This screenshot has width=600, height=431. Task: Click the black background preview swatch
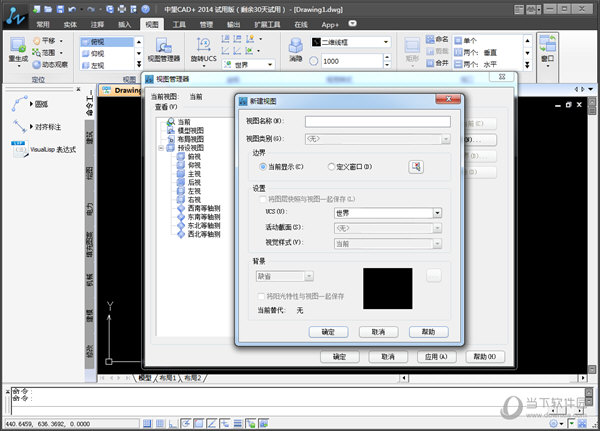[388, 288]
